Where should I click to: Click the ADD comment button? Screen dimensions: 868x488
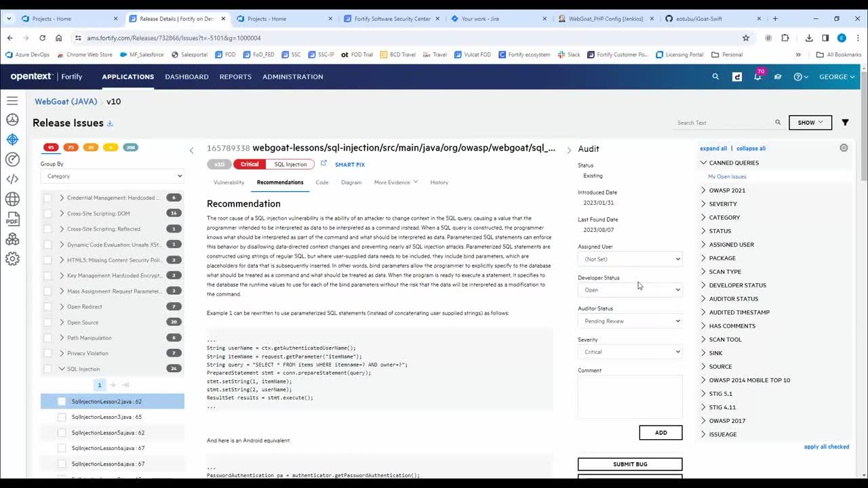tap(660, 432)
